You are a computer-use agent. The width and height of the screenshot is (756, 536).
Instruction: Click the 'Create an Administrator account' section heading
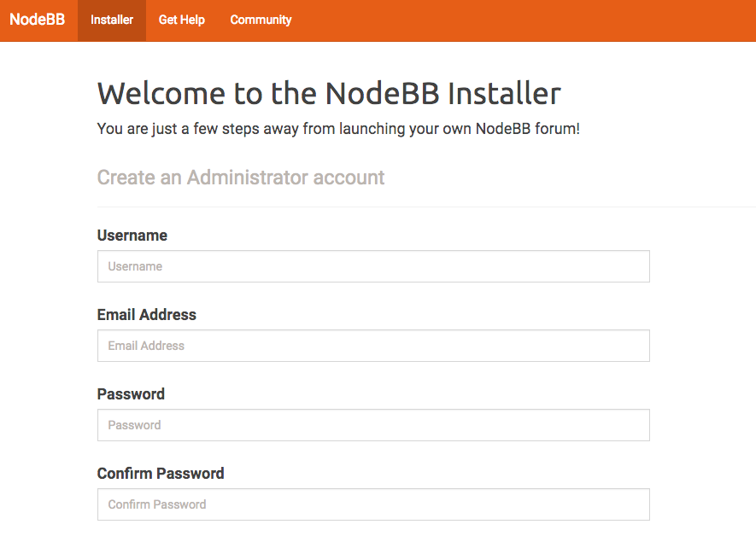241,178
